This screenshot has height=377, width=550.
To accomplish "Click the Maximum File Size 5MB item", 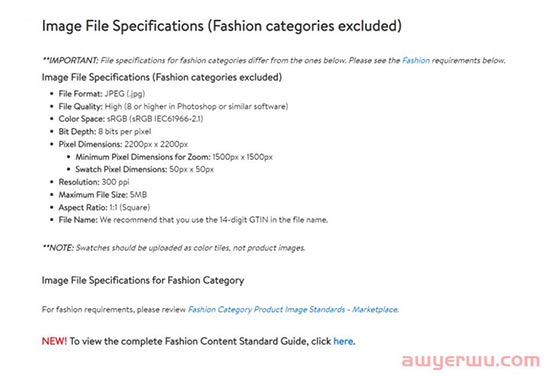I will (103, 195).
